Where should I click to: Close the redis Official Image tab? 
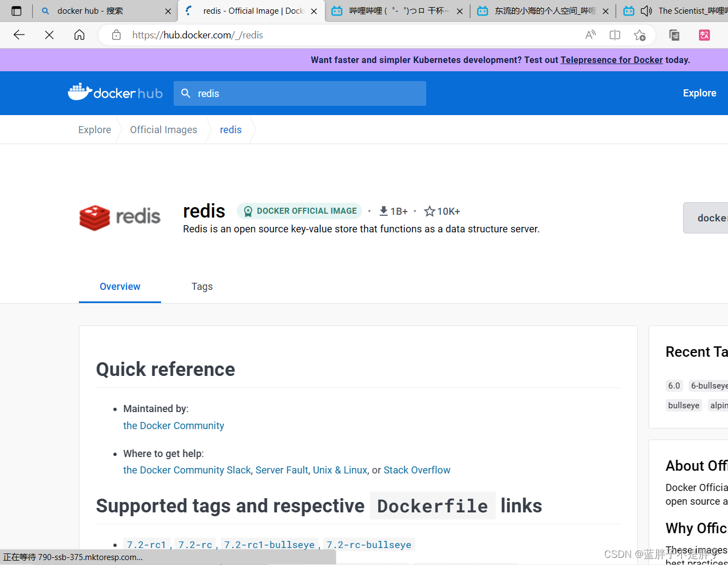pyautogui.click(x=314, y=11)
